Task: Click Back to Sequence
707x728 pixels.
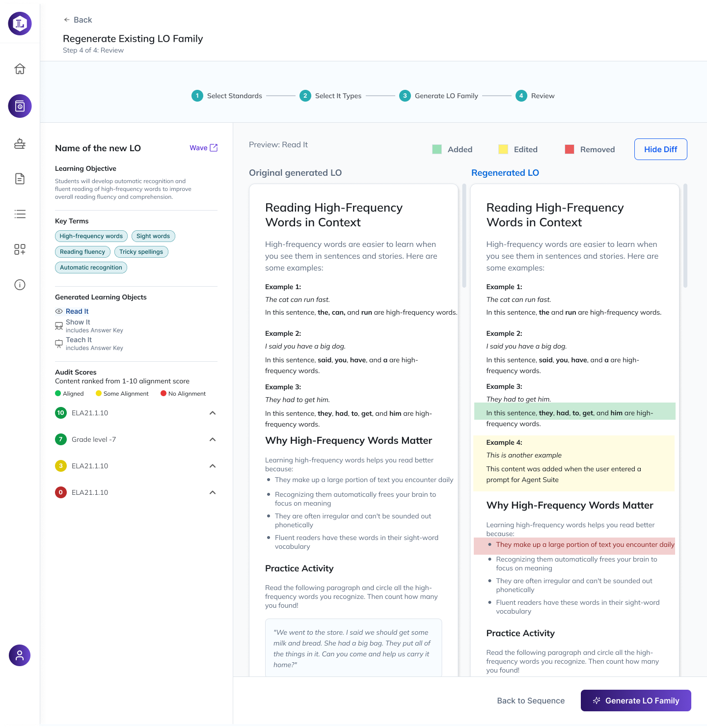Action: point(531,701)
